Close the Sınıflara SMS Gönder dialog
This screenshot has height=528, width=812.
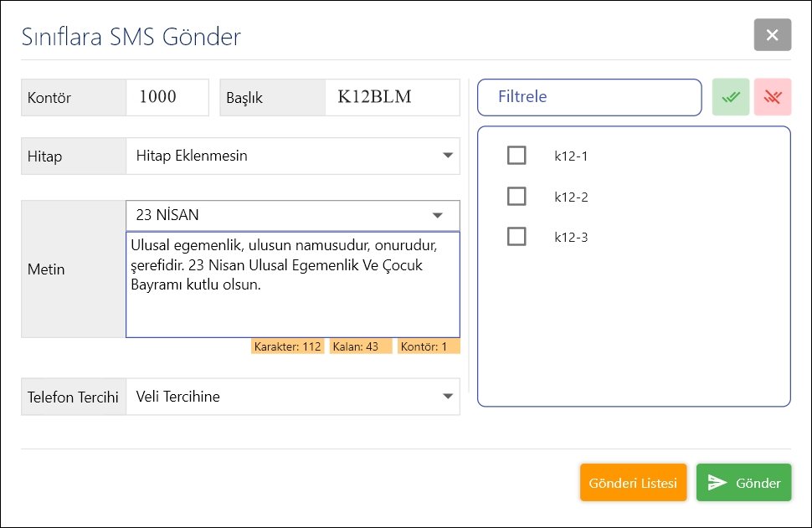coord(772,34)
